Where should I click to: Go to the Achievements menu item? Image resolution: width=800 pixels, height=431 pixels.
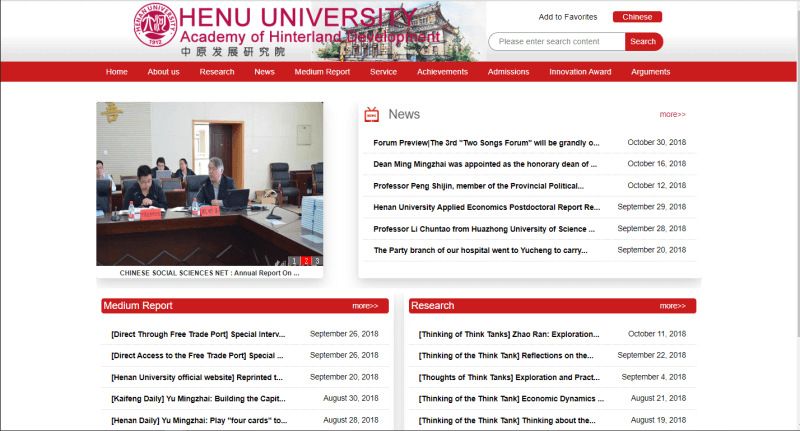coord(442,72)
